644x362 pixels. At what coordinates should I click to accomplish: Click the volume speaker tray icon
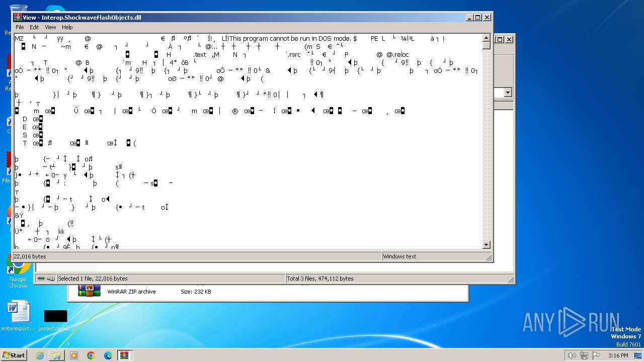pyautogui.click(x=572, y=355)
